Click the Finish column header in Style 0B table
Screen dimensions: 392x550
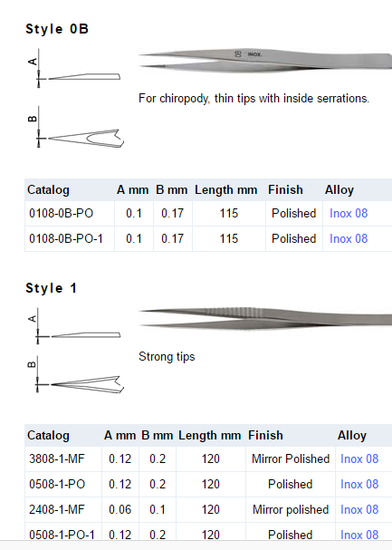(x=285, y=189)
